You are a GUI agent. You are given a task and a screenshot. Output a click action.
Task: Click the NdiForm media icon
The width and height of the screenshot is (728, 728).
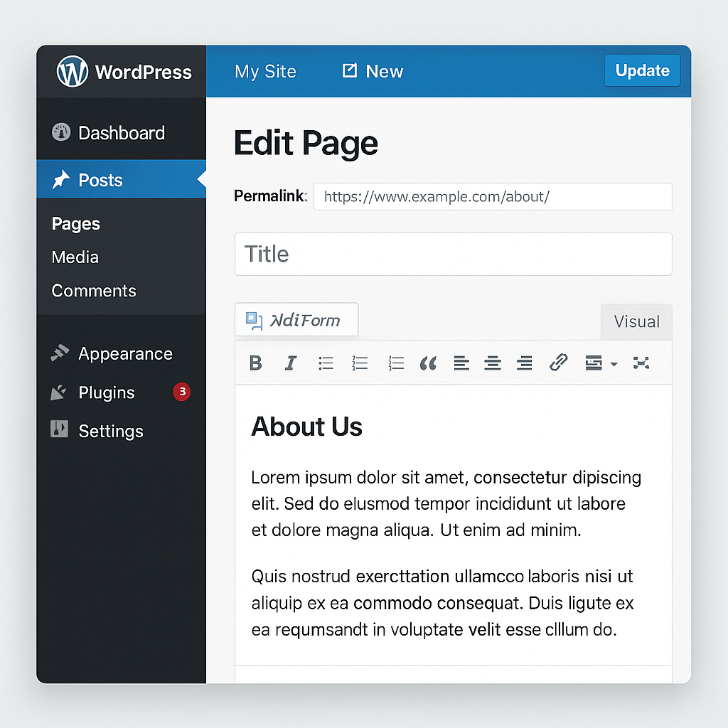254,321
